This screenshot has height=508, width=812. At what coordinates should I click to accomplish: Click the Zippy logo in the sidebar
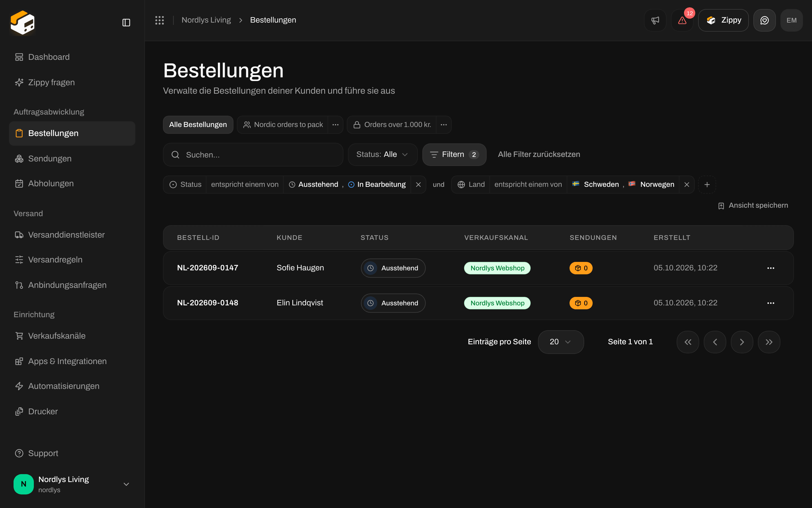tap(23, 23)
